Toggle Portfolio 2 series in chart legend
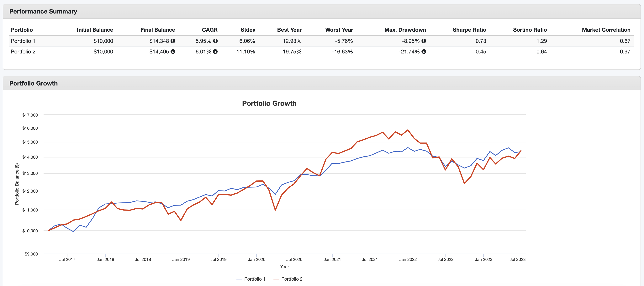The image size is (644, 286). [292, 279]
